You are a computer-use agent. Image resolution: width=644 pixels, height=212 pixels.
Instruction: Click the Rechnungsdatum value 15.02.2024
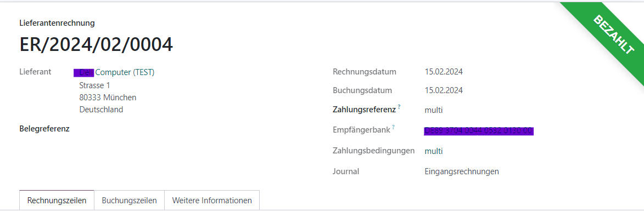click(444, 72)
